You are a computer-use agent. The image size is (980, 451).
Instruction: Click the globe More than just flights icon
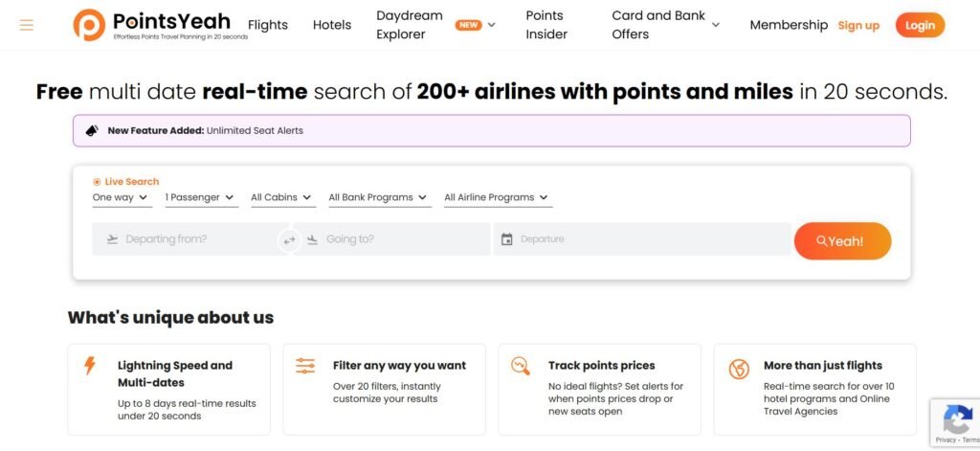(x=739, y=369)
